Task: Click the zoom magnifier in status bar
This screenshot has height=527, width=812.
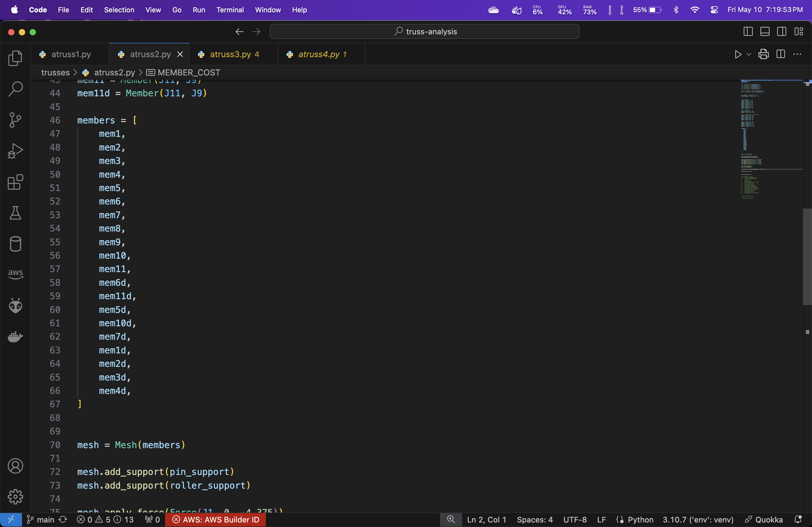Action: click(451, 519)
